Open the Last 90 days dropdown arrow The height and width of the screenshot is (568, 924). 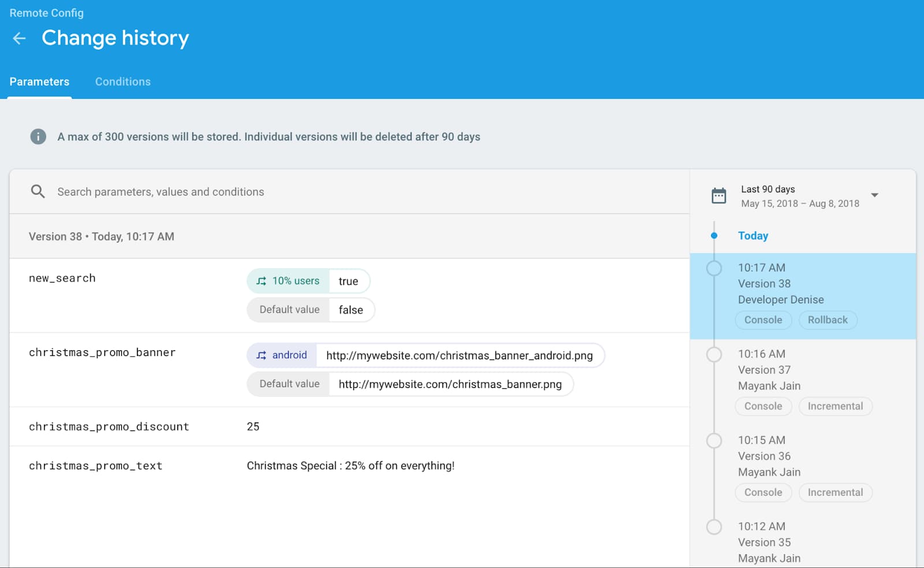(x=875, y=195)
